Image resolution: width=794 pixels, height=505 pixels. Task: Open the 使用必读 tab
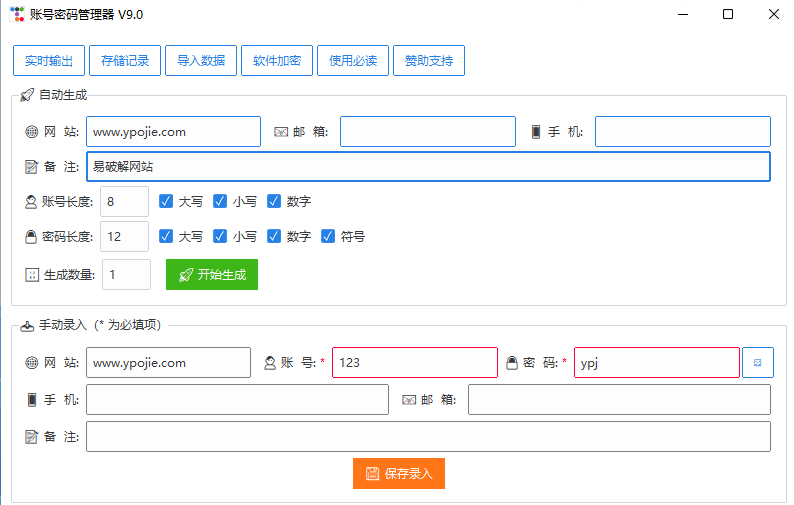coord(353,61)
